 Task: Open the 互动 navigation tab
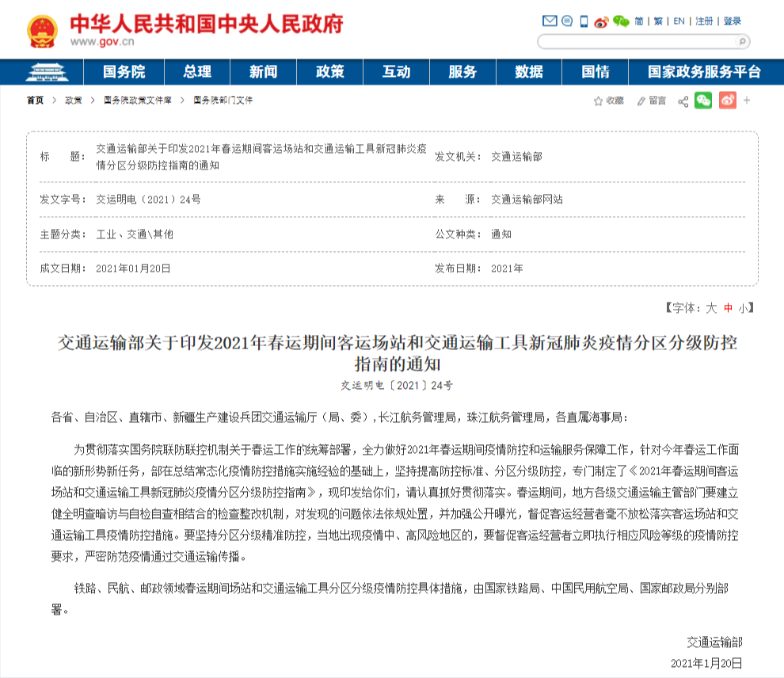(397, 72)
